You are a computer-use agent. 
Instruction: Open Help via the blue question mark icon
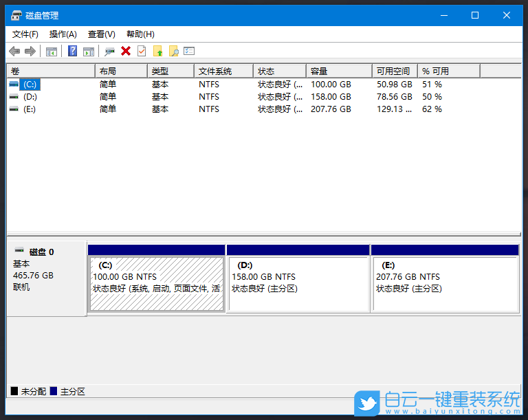pos(72,51)
